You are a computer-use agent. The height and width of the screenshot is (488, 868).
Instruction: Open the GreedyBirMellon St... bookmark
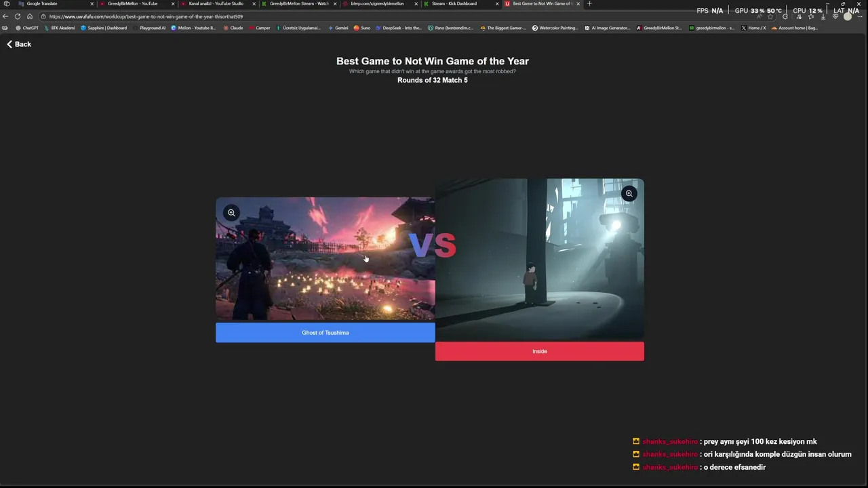[x=660, y=28]
